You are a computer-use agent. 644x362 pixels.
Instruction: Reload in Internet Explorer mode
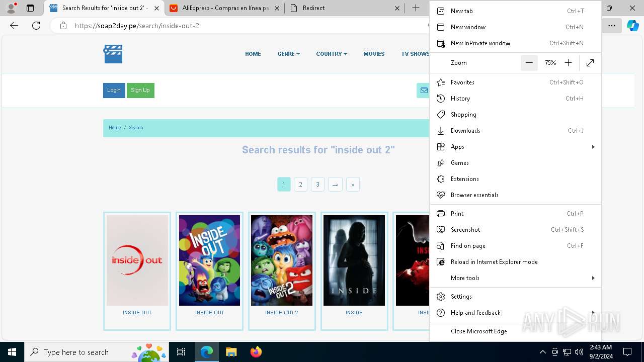click(x=515, y=262)
